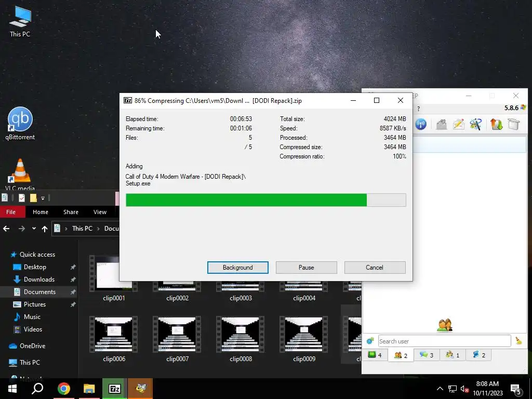Select VLC media player desktop shortcut

click(20, 175)
